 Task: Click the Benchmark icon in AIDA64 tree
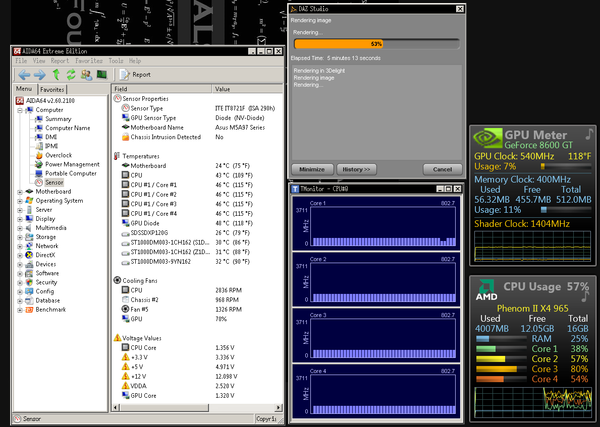coord(29,310)
